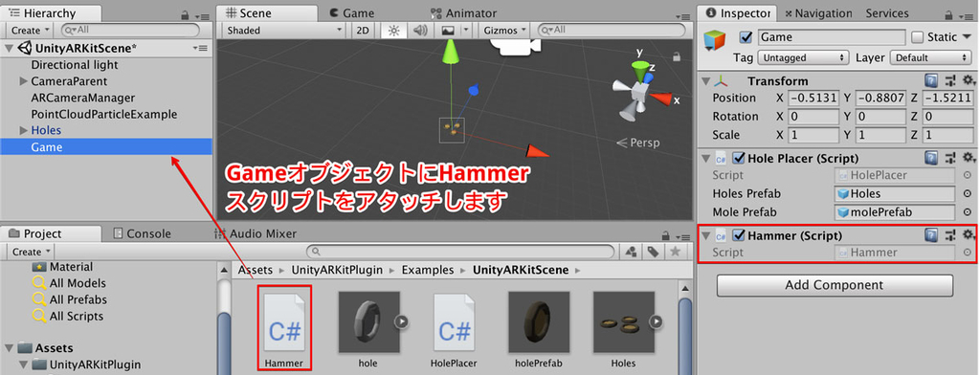Open Hammer script gear menu

[x=969, y=235]
